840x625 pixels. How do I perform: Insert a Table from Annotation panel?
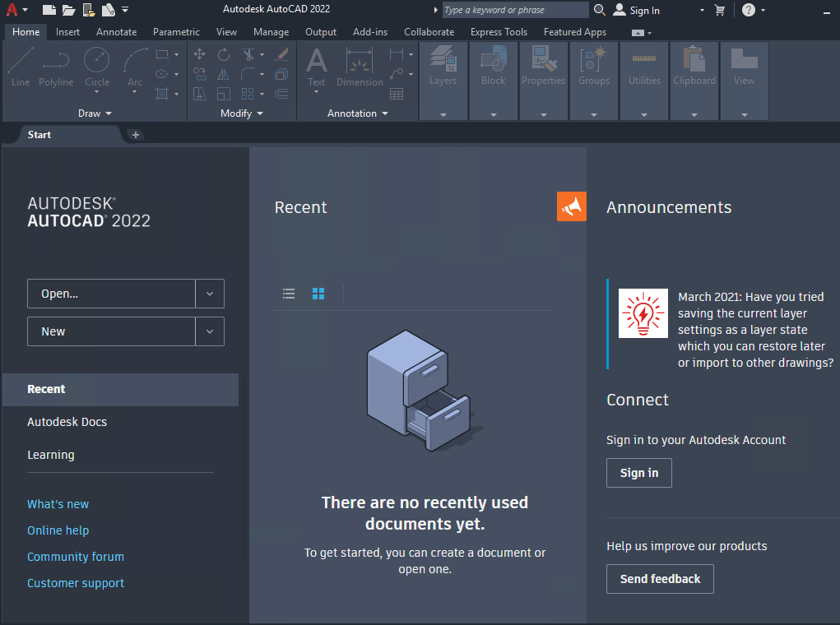397,95
